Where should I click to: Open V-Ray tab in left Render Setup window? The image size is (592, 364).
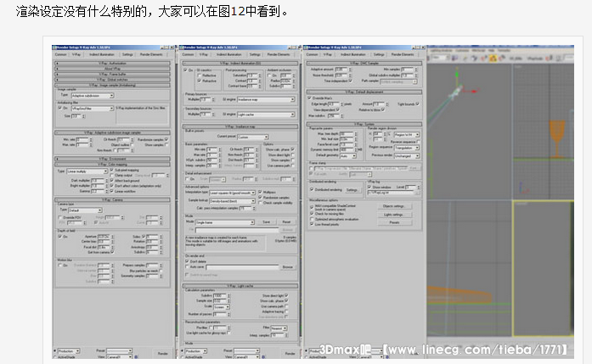point(76,54)
